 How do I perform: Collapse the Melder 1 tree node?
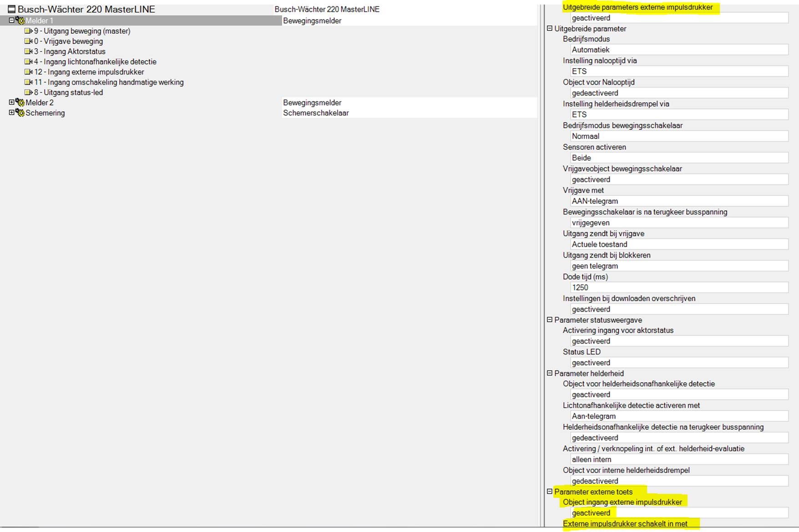(x=12, y=20)
